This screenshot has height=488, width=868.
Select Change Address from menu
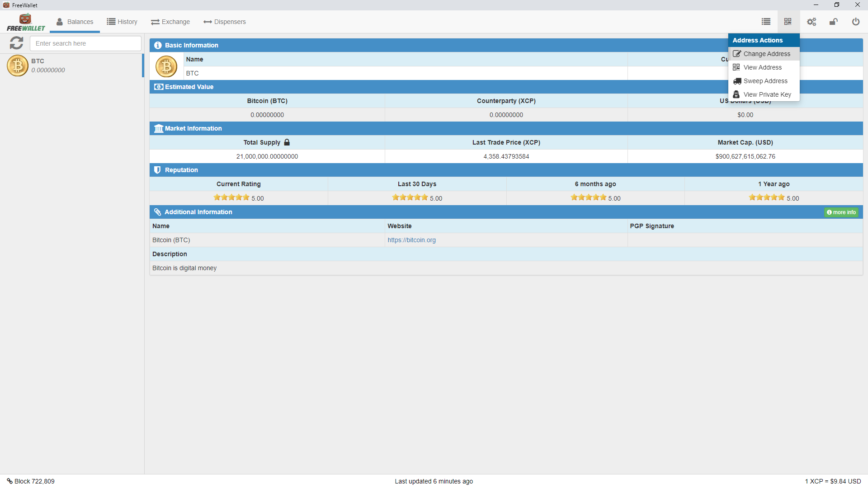coord(766,54)
